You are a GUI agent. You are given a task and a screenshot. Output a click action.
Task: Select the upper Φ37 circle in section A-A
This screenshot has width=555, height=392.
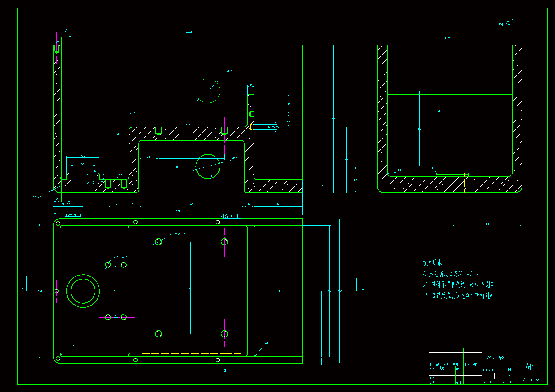208,91
